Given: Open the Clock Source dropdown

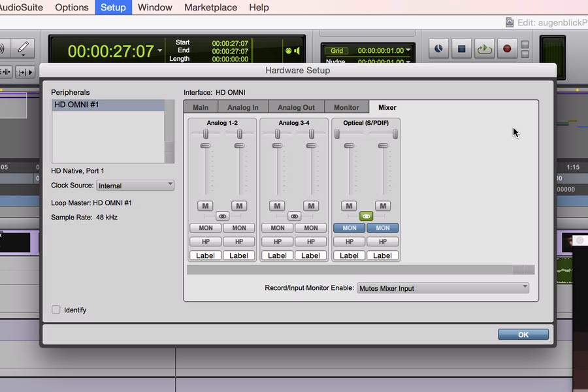Looking at the screenshot, I should click(x=135, y=186).
